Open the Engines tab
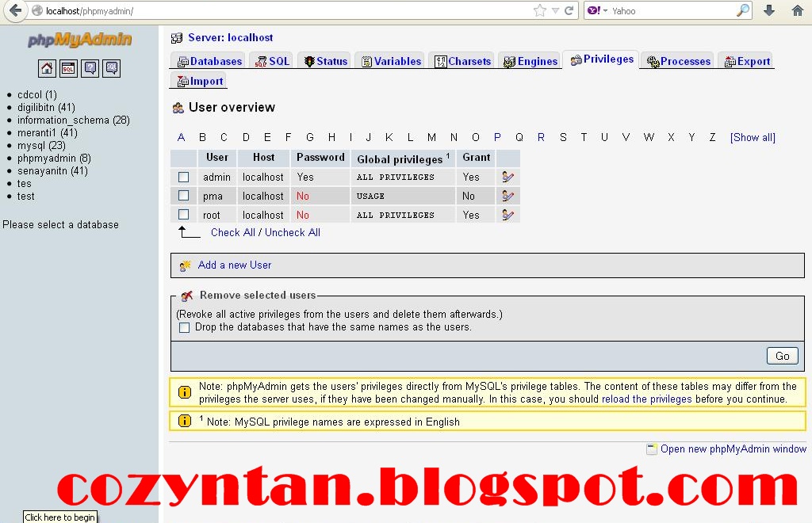 coord(530,61)
